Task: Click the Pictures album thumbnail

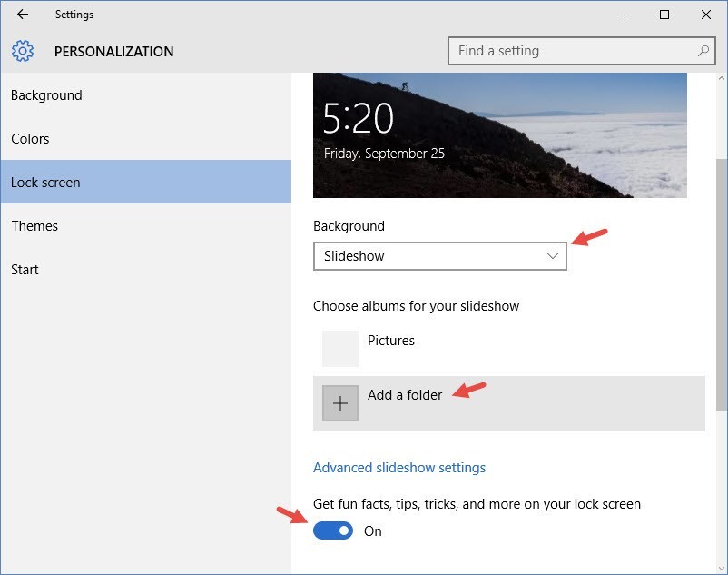Action: coord(339,348)
